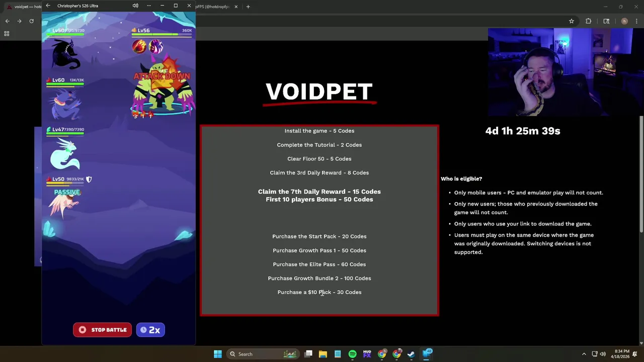The width and height of the screenshot is (644, 362).
Task: Toggle the 2x battle speed button
Action: click(150, 330)
